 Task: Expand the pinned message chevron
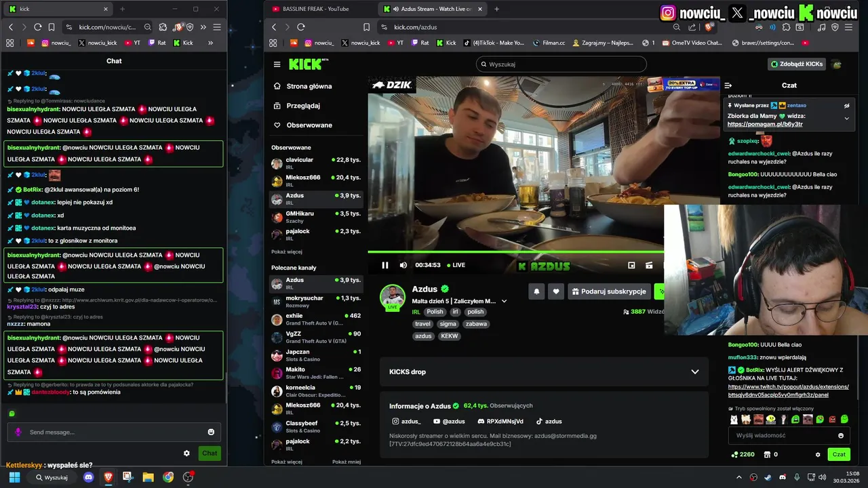click(846, 118)
